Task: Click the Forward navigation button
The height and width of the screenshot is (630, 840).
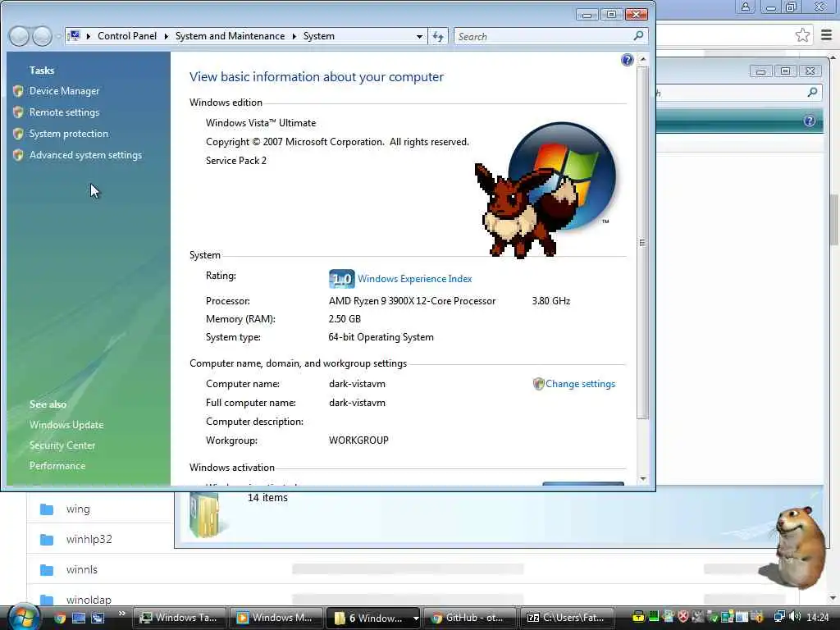Action: (43, 36)
